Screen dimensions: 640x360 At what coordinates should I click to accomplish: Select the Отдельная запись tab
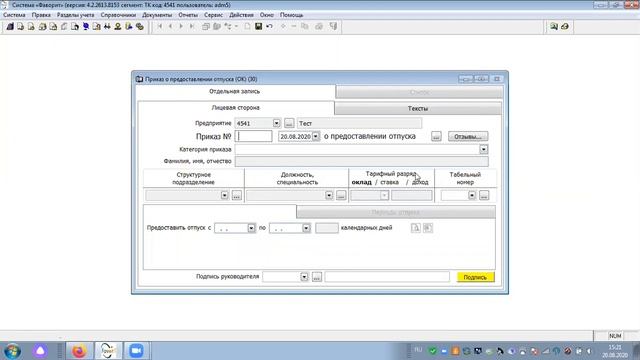coord(235,91)
